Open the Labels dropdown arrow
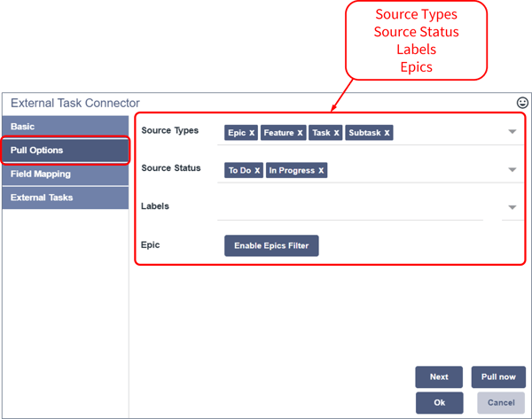 (x=512, y=207)
